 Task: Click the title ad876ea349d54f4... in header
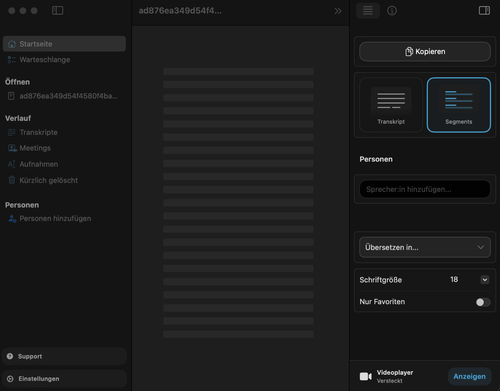tap(180, 11)
